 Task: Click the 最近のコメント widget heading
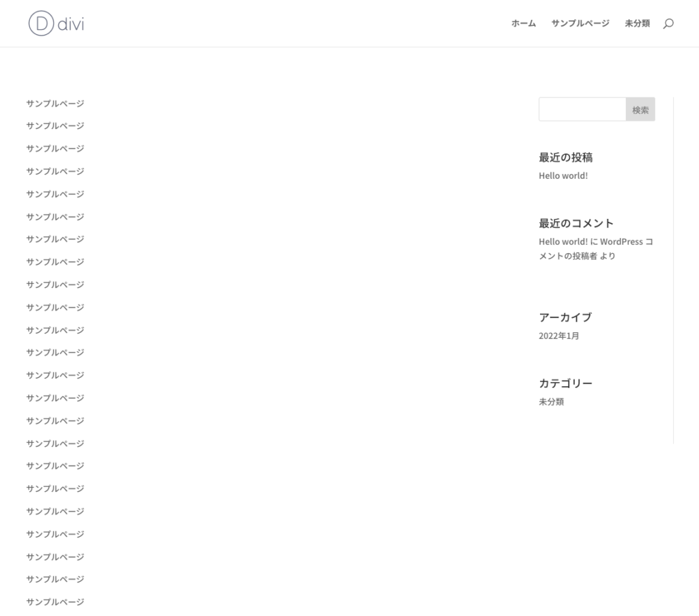tap(575, 223)
